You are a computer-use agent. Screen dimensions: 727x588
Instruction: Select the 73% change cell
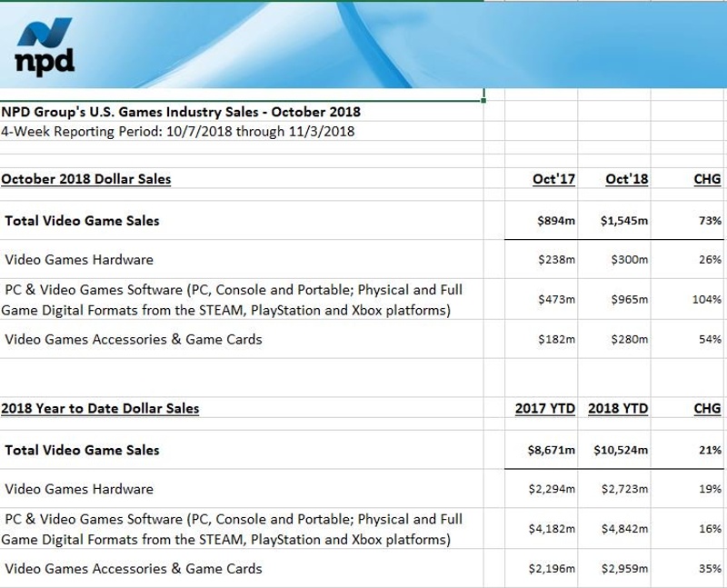710,221
